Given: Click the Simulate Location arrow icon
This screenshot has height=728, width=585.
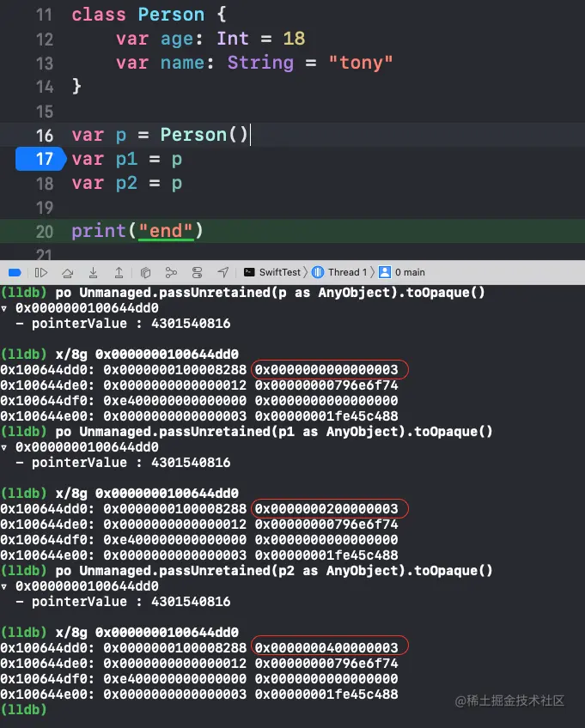Looking at the screenshot, I should pos(223,272).
